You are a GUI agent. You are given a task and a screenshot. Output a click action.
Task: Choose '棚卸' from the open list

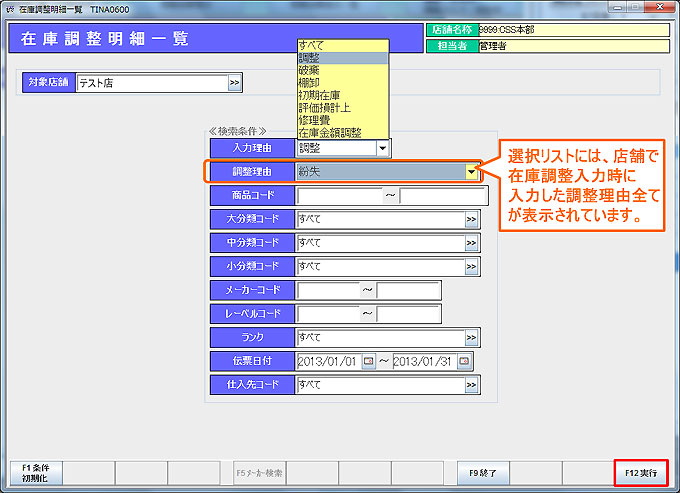(x=343, y=83)
